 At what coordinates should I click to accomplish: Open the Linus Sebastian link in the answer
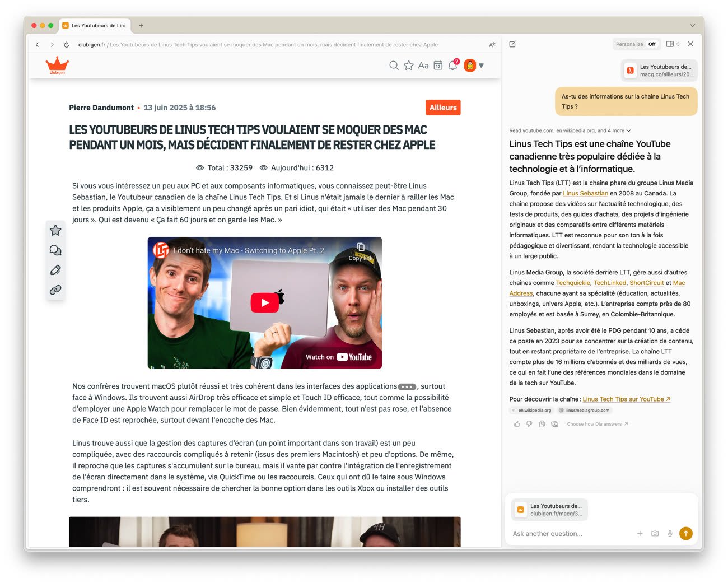[585, 193]
